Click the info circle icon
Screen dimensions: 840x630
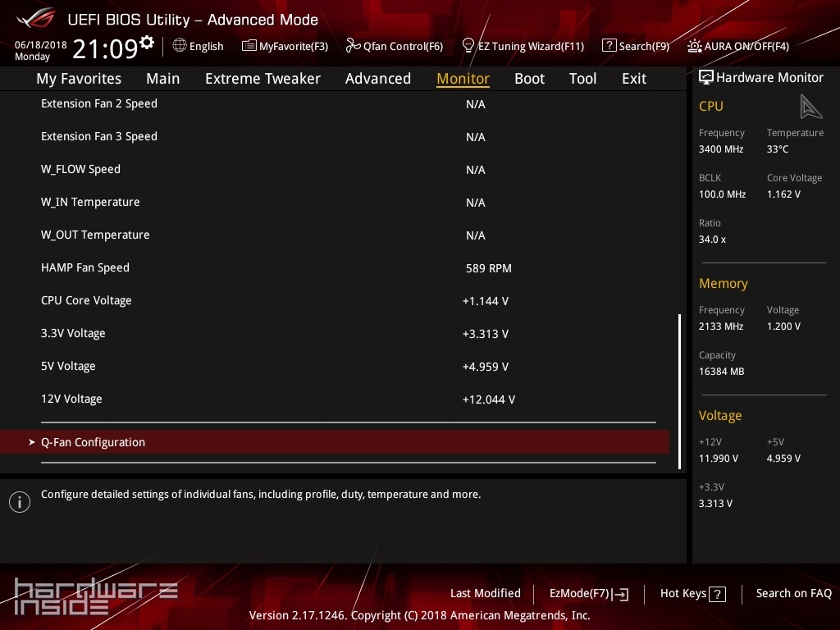tap(20, 502)
